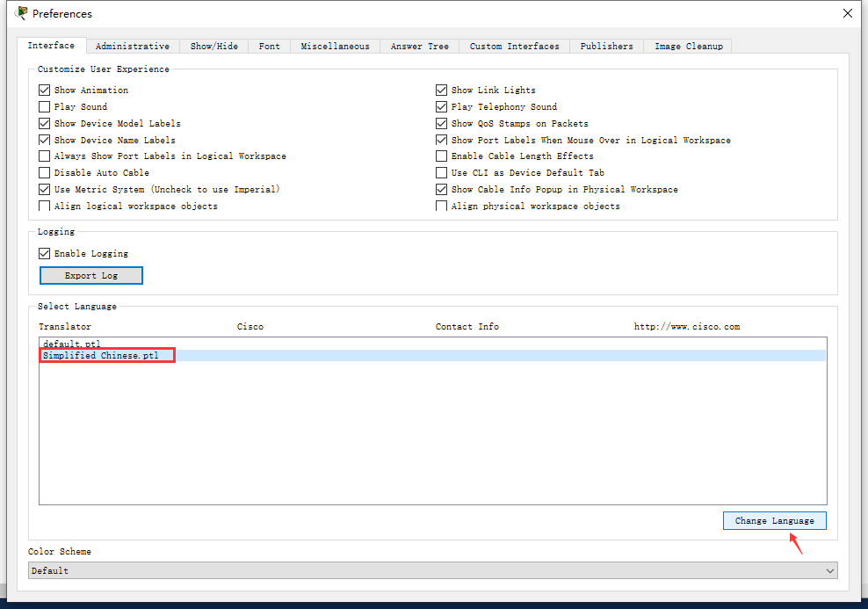Image resolution: width=868 pixels, height=609 pixels.
Task: Expand the Color Scheme dropdown
Action: (432, 571)
